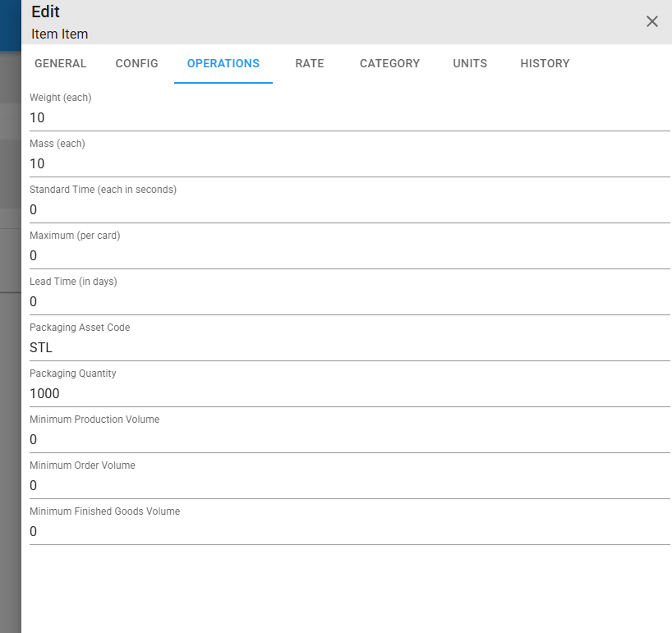Viewport: 672px width, 633px height.
Task: Click the dimmed background overlay strip
Action: (11, 342)
